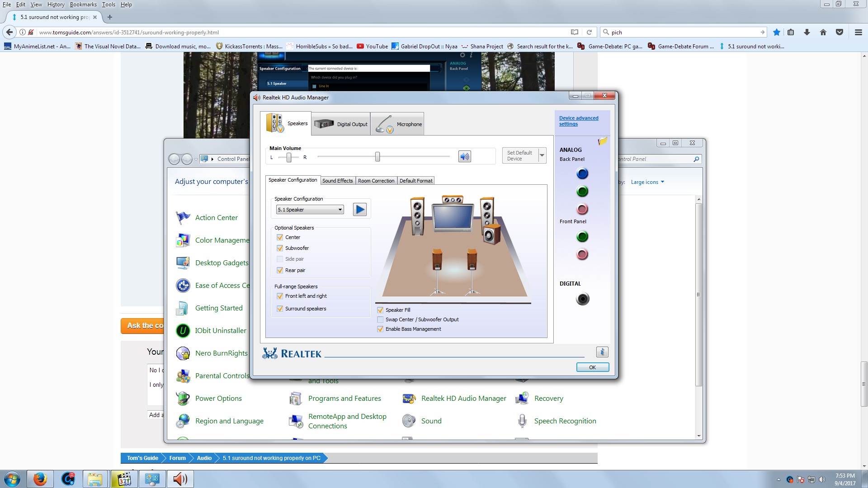Open the Bookmarks menu in Firefox
Screen dimensions: 868x488
(83, 5)
